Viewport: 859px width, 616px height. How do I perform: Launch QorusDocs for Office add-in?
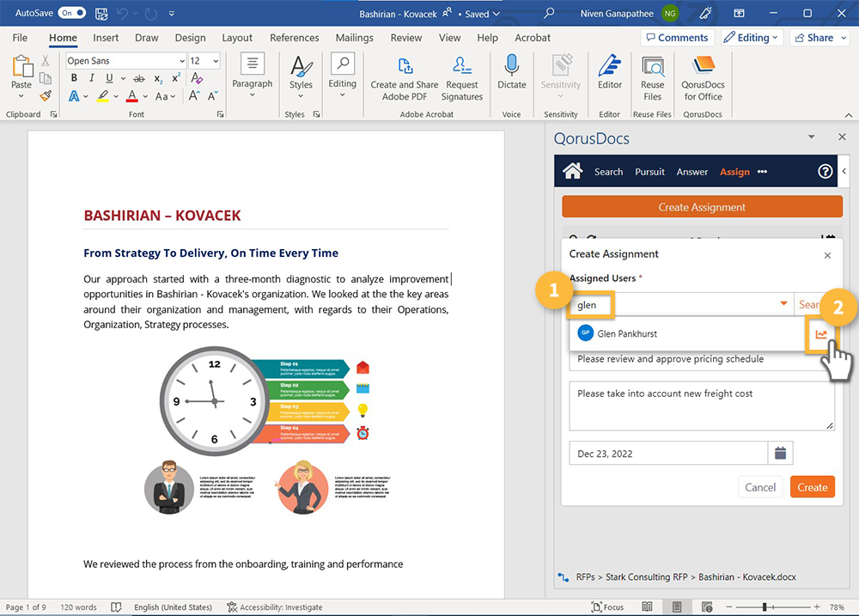point(703,78)
